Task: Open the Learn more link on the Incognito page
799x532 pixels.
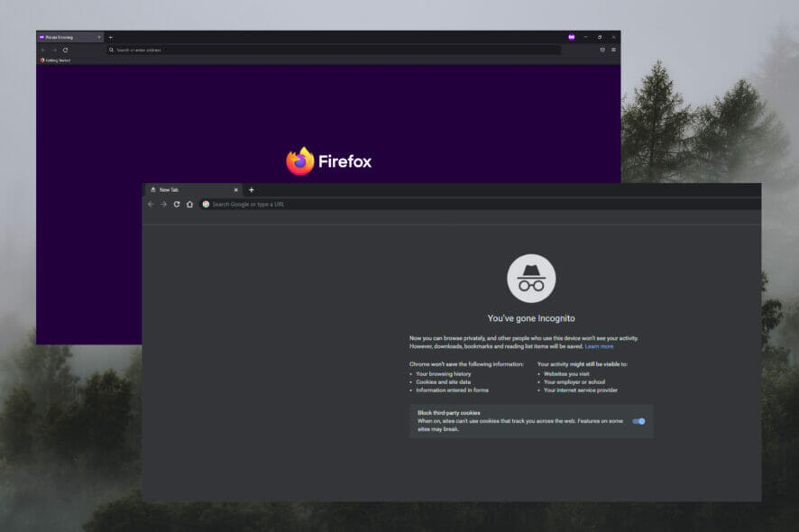Action: (599, 346)
